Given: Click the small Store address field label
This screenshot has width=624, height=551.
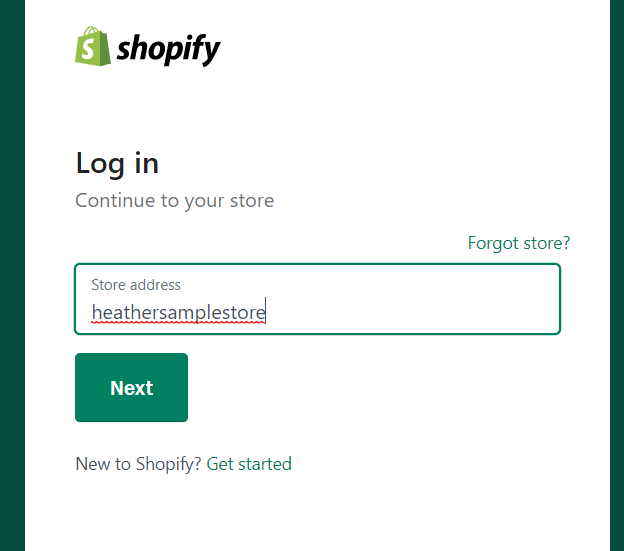Looking at the screenshot, I should point(136,285).
